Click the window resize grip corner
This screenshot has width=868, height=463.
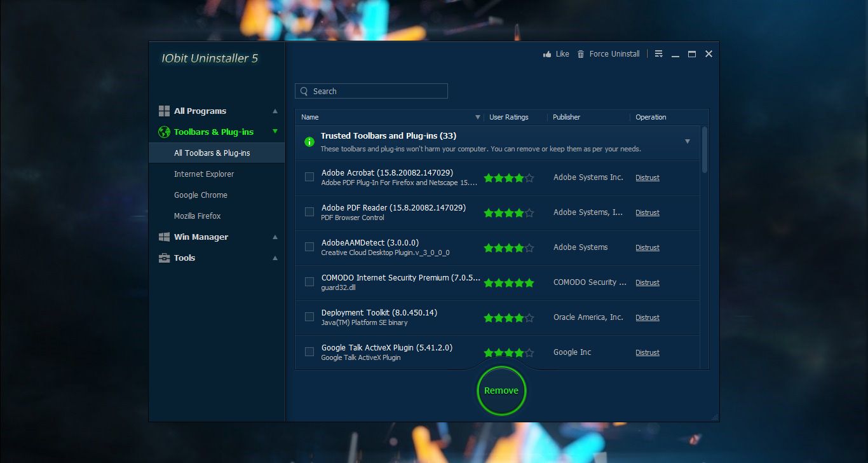pos(715,417)
